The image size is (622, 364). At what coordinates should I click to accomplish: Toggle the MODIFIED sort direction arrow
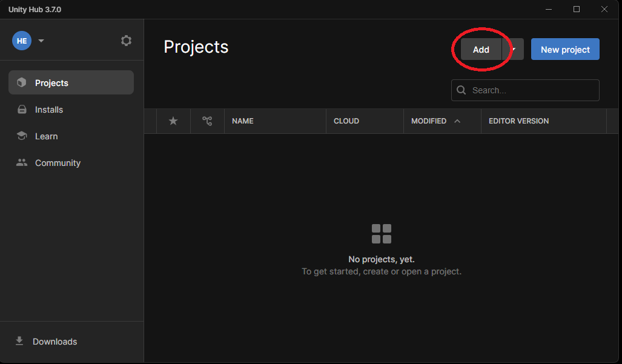pos(457,121)
